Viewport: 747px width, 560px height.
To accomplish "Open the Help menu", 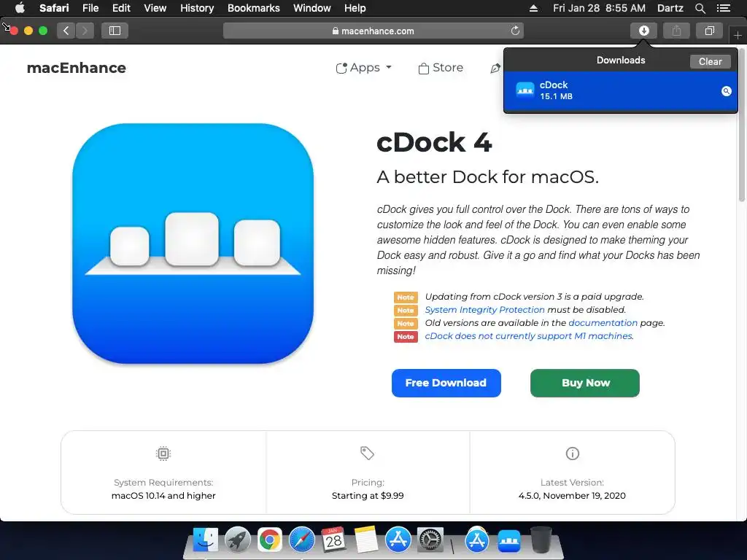I will click(355, 8).
